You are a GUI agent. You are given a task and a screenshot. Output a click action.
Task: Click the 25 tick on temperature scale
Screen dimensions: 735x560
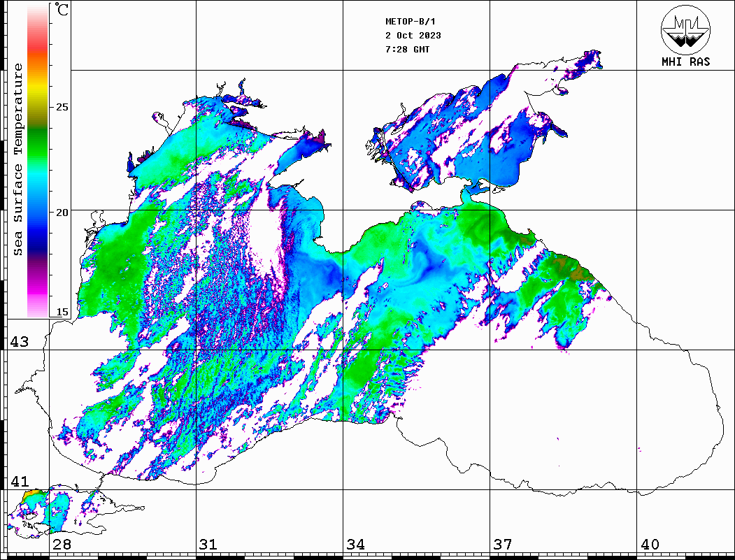[x=62, y=107]
